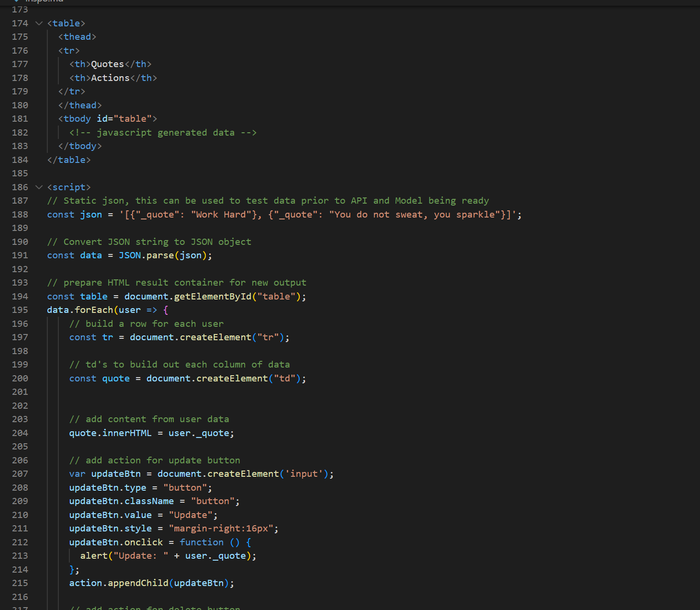Click "var updateBtn" declaration on line 207
The image size is (700, 610).
tap(105, 473)
